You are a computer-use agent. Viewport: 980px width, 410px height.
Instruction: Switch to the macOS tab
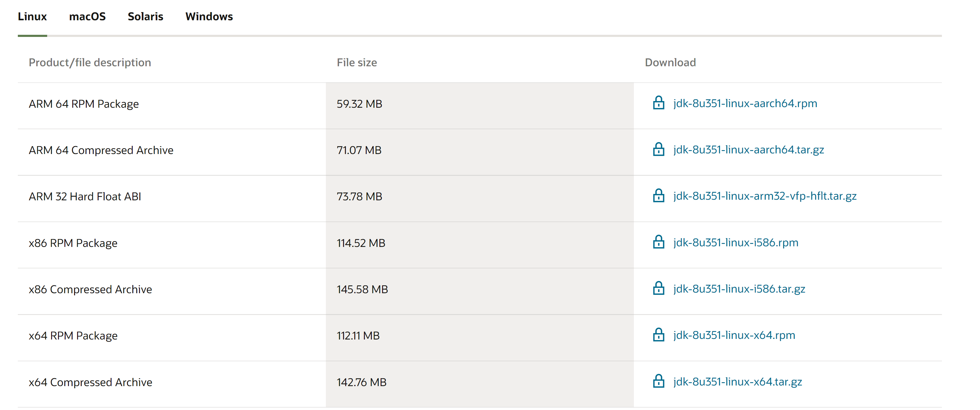[x=87, y=17]
